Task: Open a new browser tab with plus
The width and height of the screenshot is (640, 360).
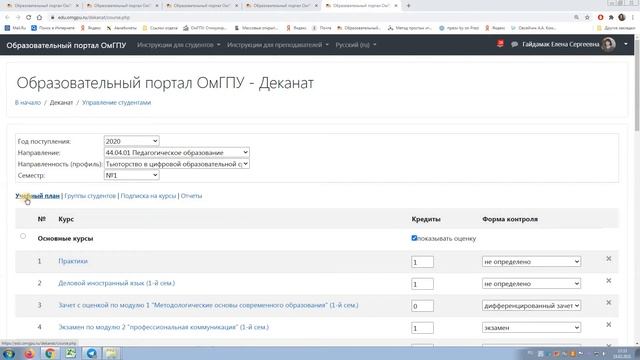Action: (x=409, y=6)
